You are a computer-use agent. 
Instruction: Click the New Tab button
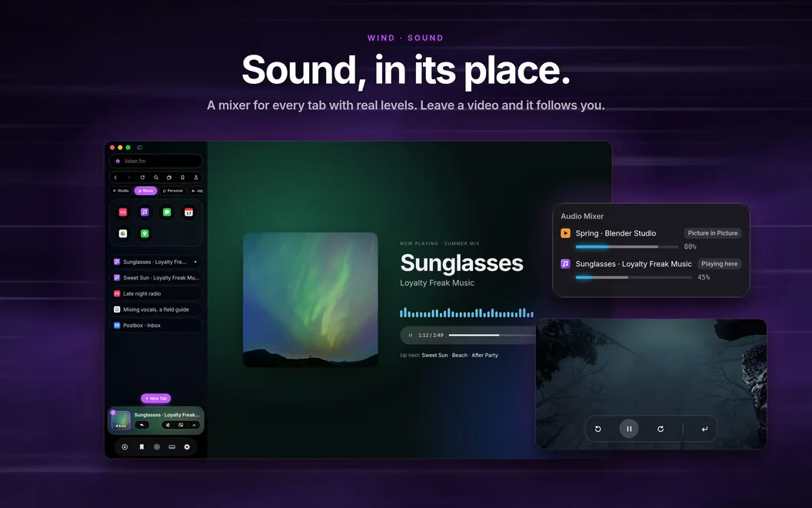pyautogui.click(x=156, y=399)
